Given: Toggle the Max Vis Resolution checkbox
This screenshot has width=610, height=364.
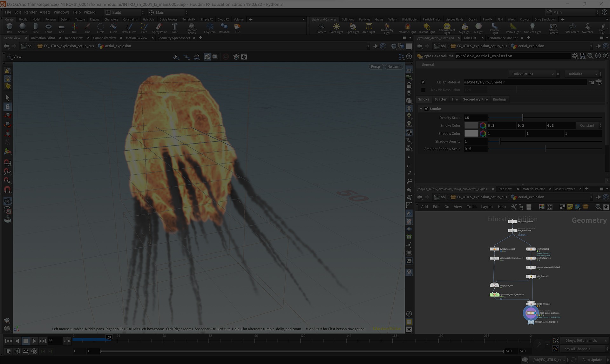Looking at the screenshot, I should 423,90.
